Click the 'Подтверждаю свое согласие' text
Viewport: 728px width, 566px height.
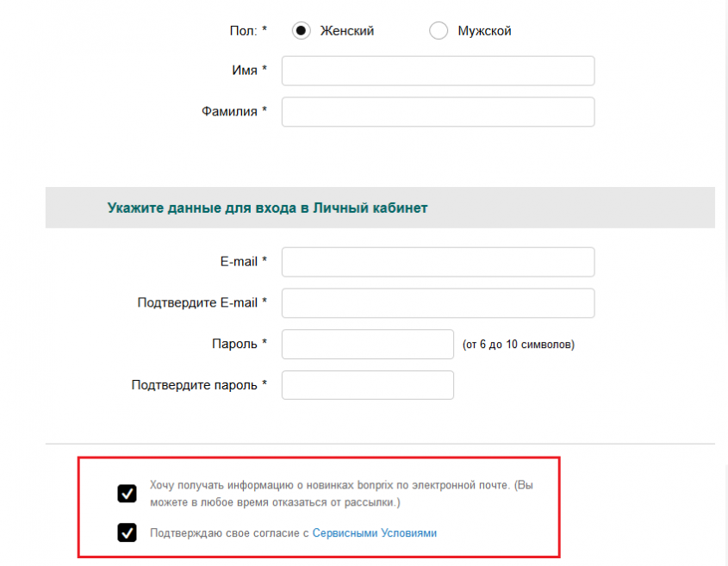coord(229,533)
